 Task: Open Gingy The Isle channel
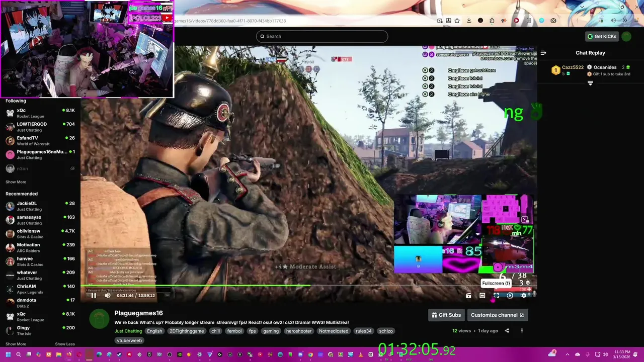pos(40,330)
